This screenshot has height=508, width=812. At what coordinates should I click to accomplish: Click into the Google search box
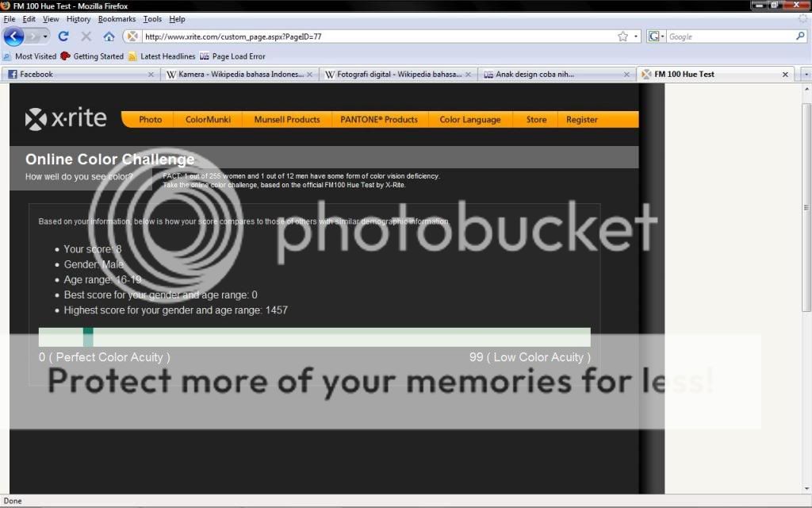730,37
